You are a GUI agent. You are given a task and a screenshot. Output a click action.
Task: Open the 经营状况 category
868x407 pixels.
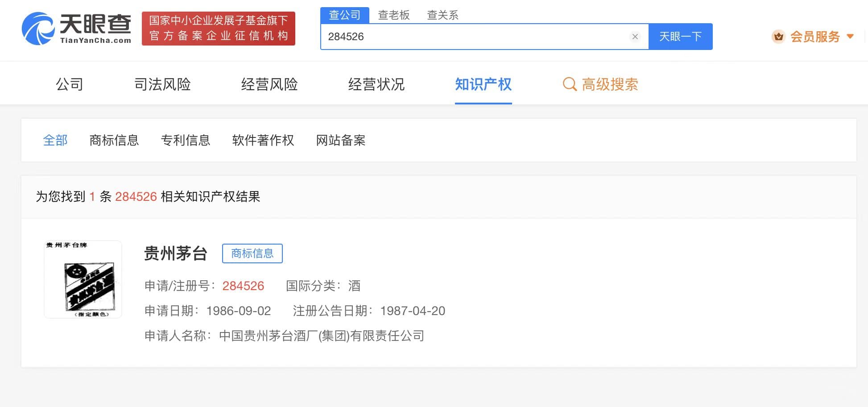(x=376, y=84)
